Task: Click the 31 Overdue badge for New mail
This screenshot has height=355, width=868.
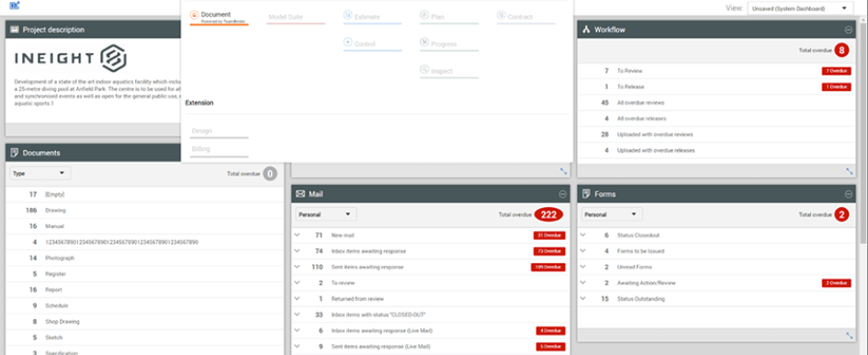Action: pyautogui.click(x=549, y=235)
